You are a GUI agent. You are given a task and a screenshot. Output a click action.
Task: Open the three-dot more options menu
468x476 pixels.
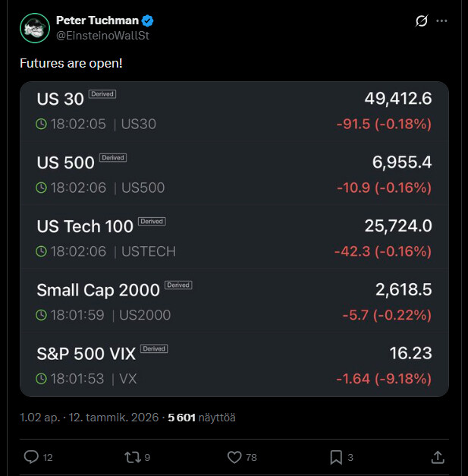[441, 21]
